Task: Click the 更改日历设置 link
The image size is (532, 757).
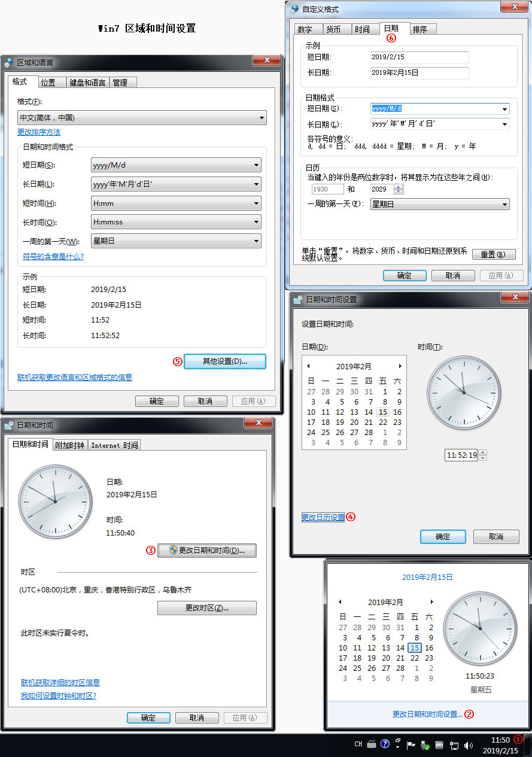Action: pyautogui.click(x=323, y=517)
